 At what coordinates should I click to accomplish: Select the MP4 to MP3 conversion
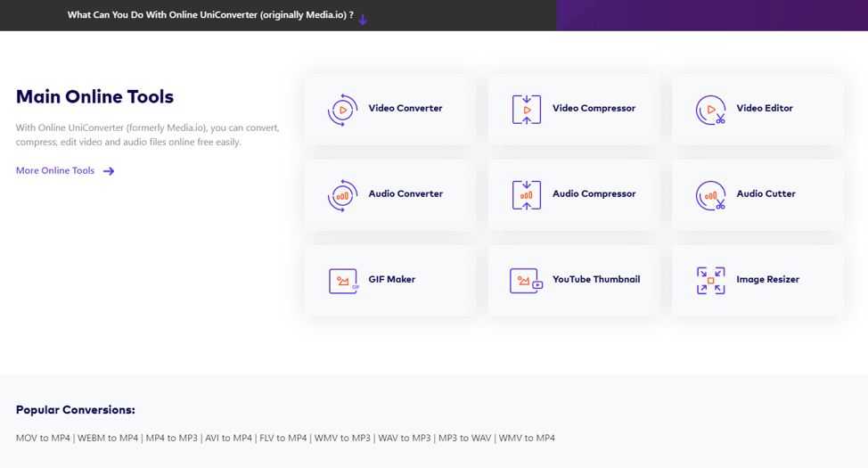(172, 438)
